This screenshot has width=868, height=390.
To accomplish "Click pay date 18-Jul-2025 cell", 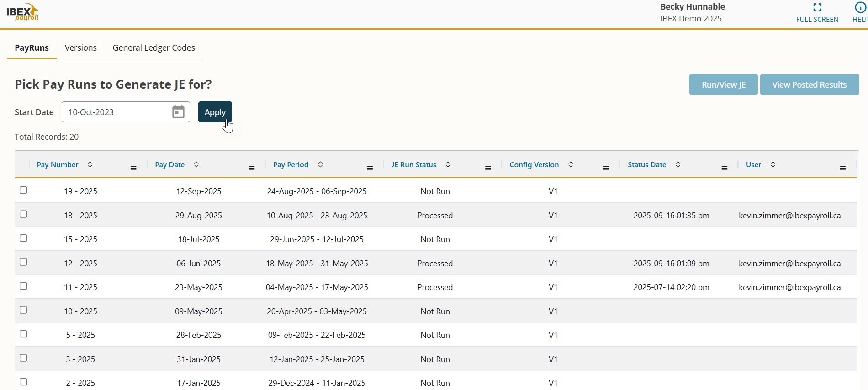I will click(x=199, y=239).
